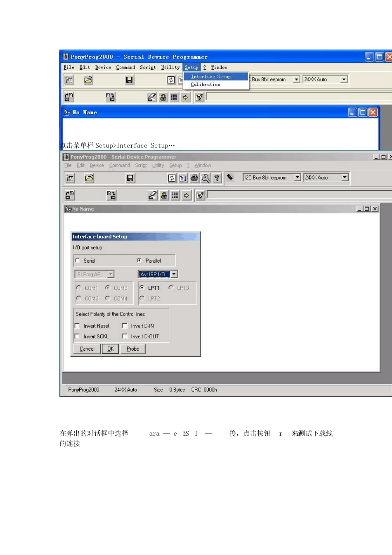Open Utility menu in window showing Setup menu
This screenshot has width=392, height=555.
pyautogui.click(x=170, y=67)
